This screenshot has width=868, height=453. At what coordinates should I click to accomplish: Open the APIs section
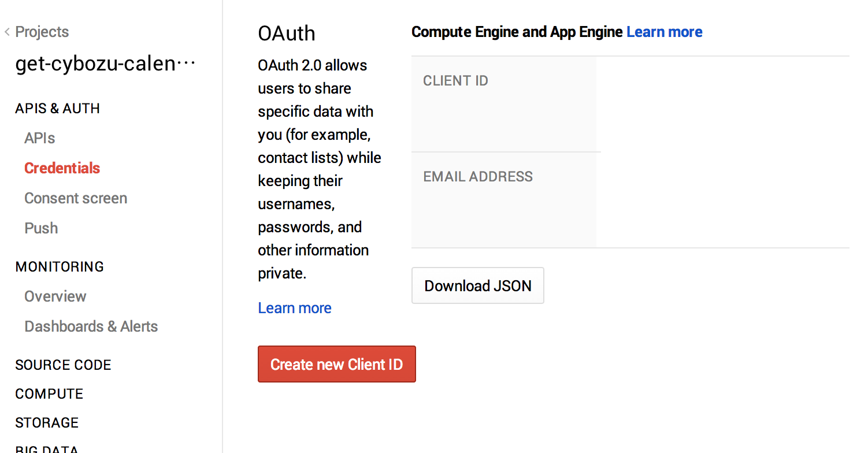(40, 138)
